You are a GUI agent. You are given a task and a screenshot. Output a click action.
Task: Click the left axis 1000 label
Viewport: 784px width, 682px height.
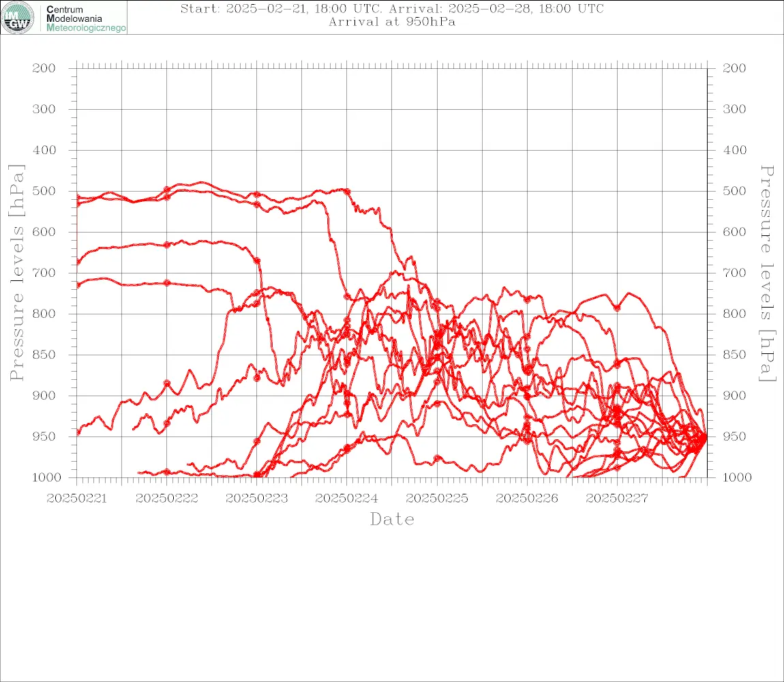[x=47, y=477]
